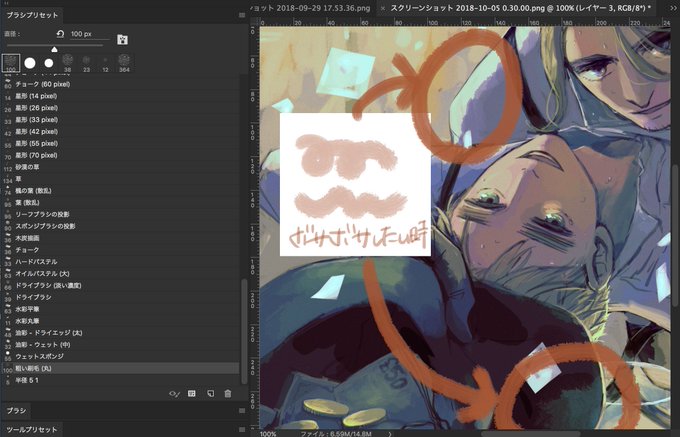Select the recent brush thumbnail labeled 364
This screenshot has height=437, width=680.
[124, 63]
